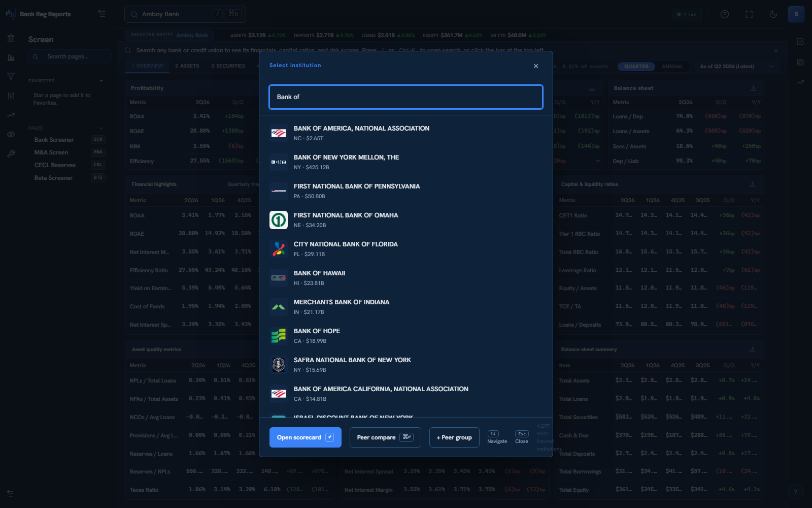Pick Bank of Hawaii from results
The height and width of the screenshot is (508, 812).
(406, 278)
